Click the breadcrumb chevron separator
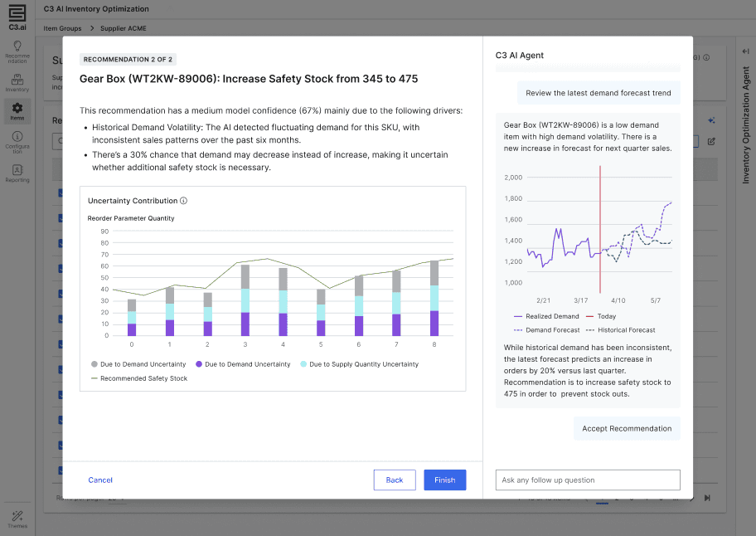 [91, 28]
